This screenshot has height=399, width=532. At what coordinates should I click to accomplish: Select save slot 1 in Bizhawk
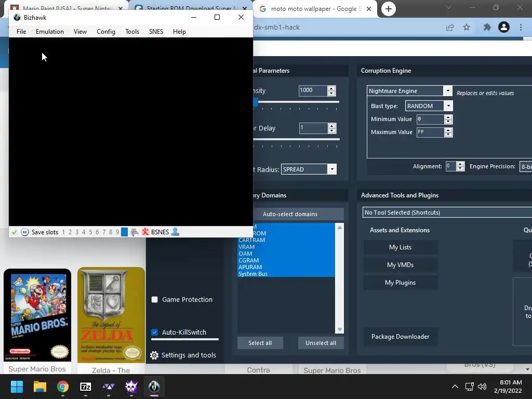(63, 232)
